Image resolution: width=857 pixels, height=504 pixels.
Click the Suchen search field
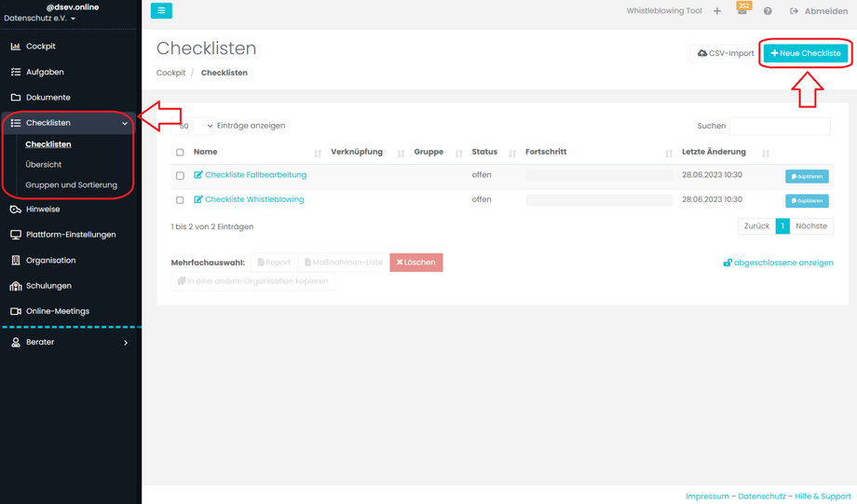tap(780, 126)
